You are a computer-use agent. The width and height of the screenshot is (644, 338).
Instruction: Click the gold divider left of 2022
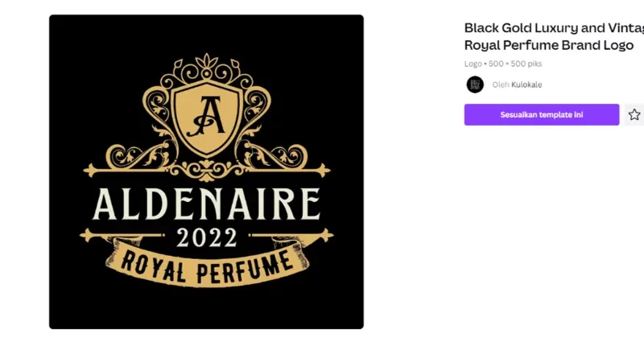tap(122, 235)
